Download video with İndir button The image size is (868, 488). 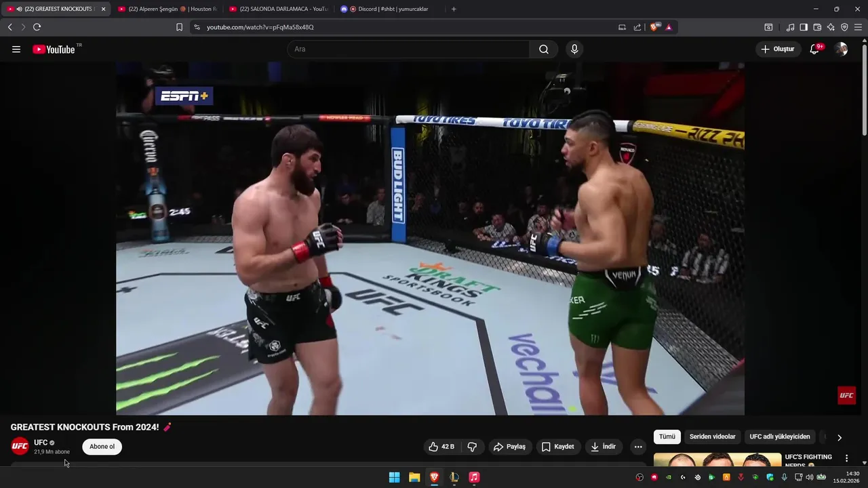point(604,447)
